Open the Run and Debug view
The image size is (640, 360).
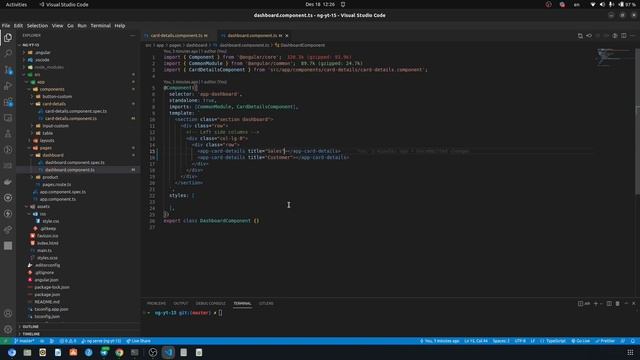8,86
